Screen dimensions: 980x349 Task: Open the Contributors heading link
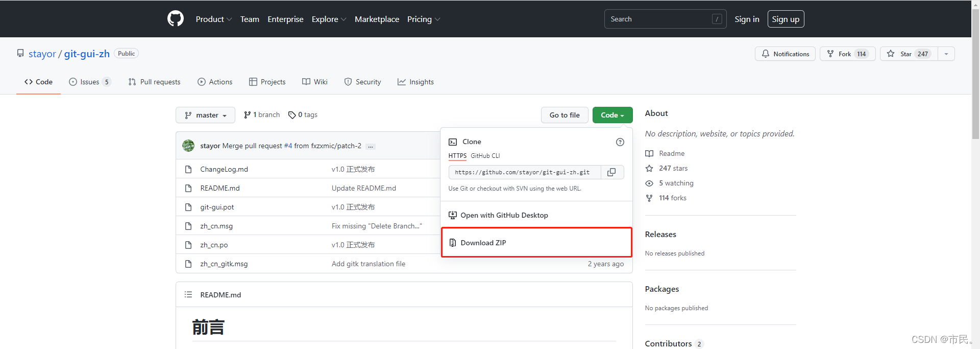(x=669, y=343)
